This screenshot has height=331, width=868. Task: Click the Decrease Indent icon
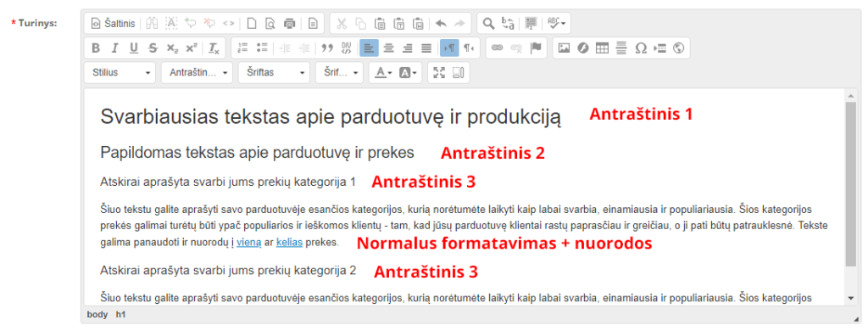[285, 48]
